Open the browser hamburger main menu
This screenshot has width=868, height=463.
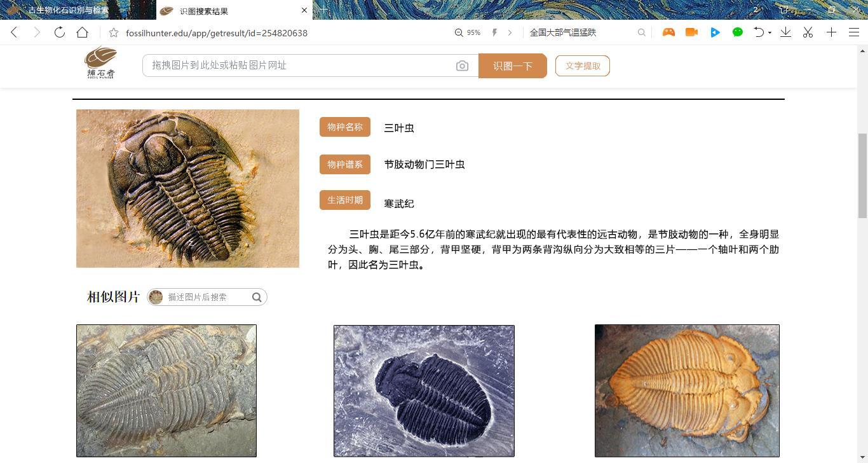pos(854,32)
